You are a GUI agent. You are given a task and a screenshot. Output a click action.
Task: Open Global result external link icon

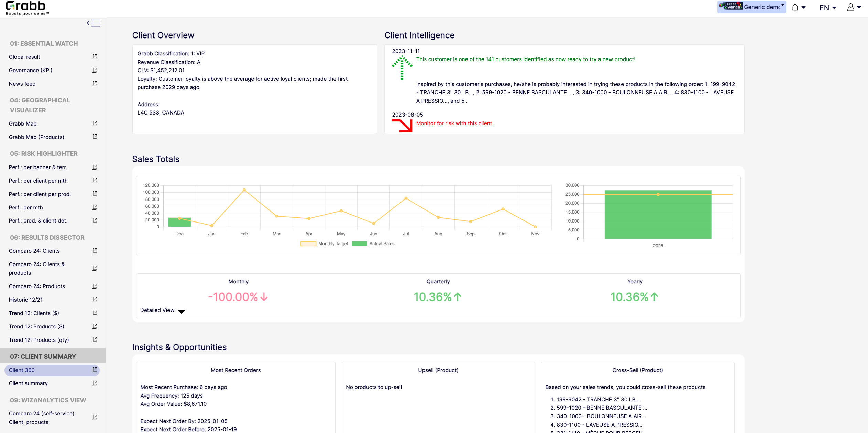coord(95,57)
